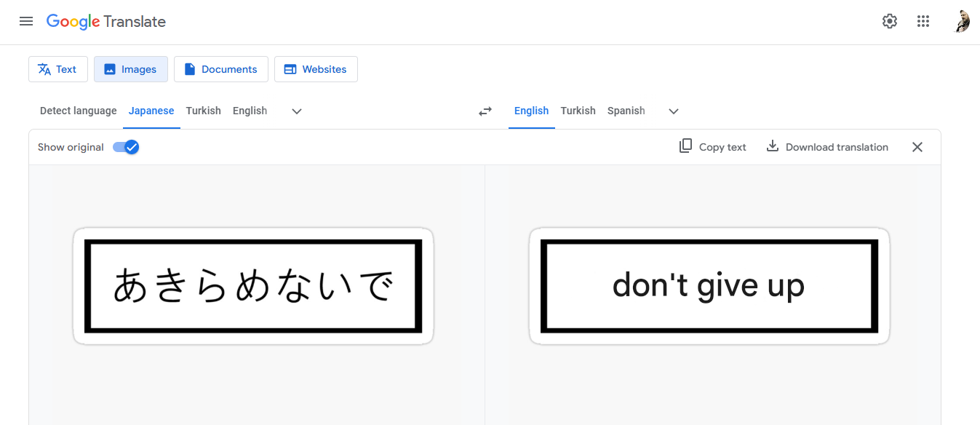Expand the target language dropdown
This screenshot has height=425, width=980.
(673, 111)
